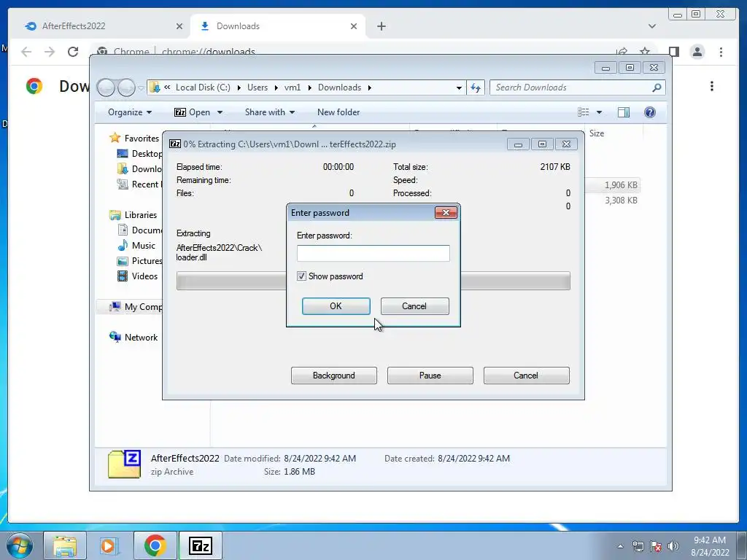
Task: Cancel the Enter password dialog
Action: 414,306
